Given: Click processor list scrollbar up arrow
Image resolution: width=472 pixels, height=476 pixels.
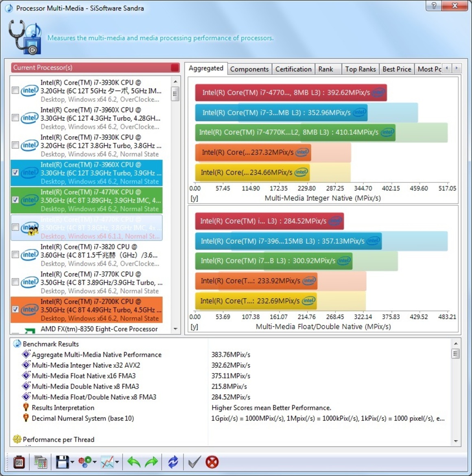Looking at the screenshot, I should point(175,81).
